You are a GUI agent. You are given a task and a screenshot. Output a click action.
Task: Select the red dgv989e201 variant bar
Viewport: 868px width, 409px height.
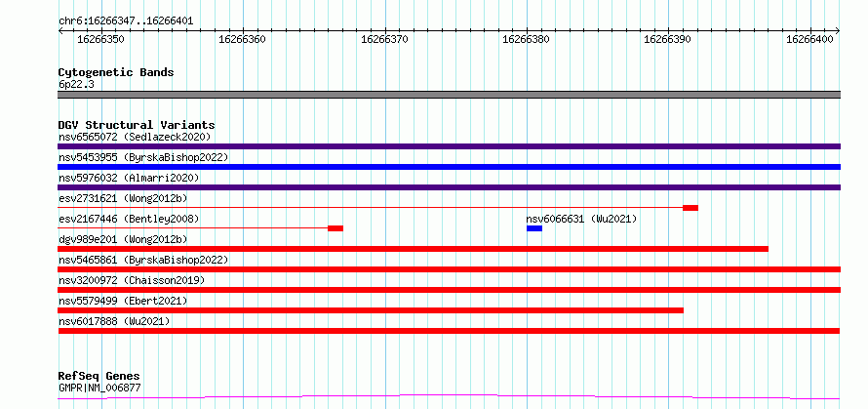[413, 249]
